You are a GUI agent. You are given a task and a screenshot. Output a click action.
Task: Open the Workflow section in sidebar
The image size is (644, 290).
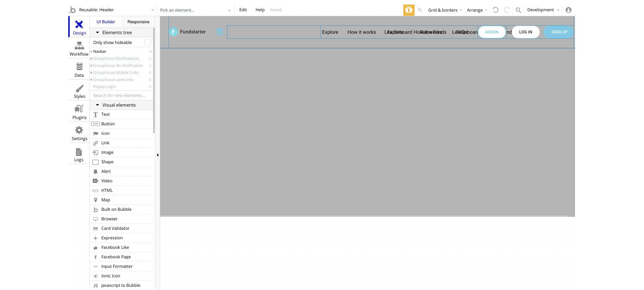pos(79,49)
